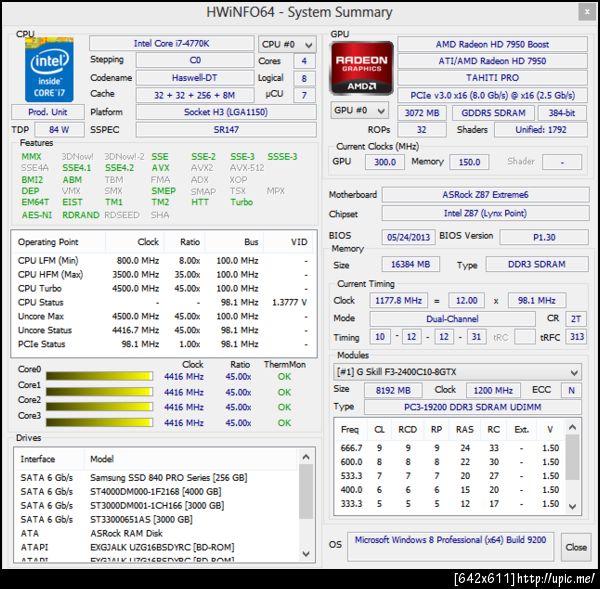Click the Intel Core i7-4770K name field
This screenshot has height=589, width=600.
(x=171, y=44)
